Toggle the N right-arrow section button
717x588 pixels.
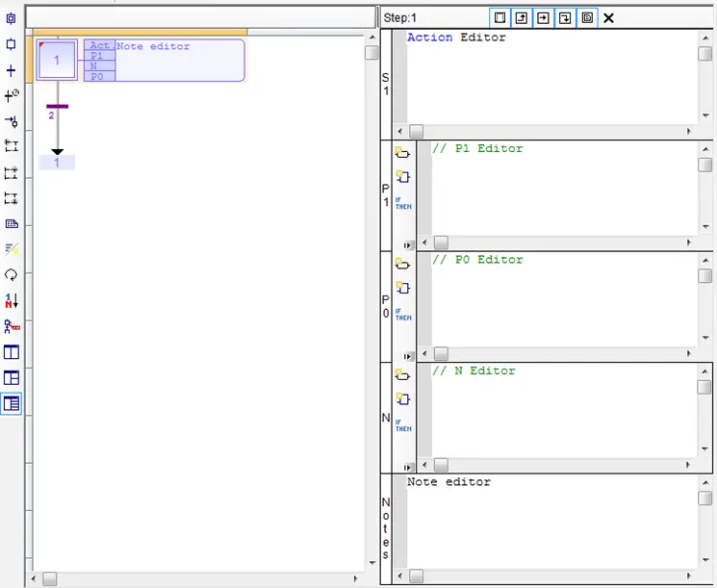pyautogui.click(x=543, y=18)
